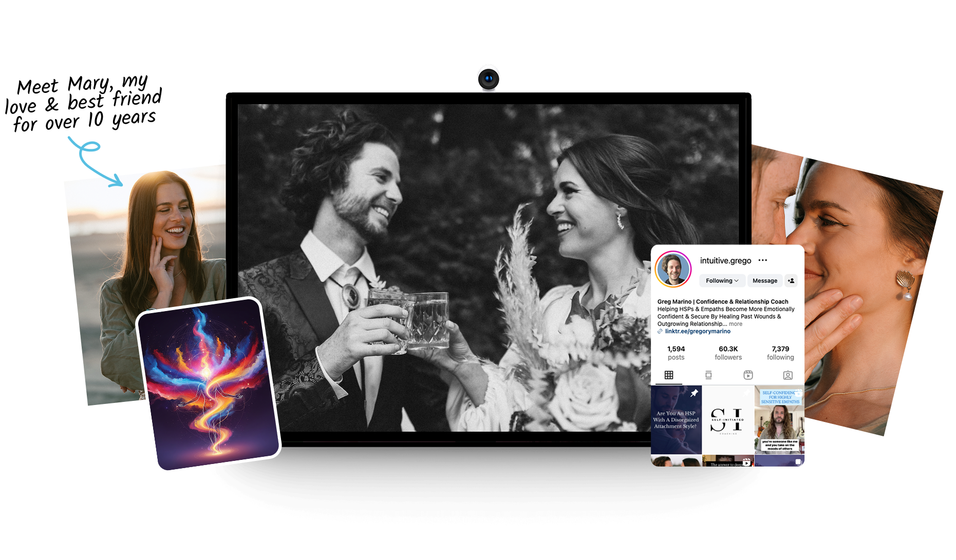Open the 'Self-Confidence for Highly Sensitive Empaths' reel

pyautogui.click(x=779, y=420)
